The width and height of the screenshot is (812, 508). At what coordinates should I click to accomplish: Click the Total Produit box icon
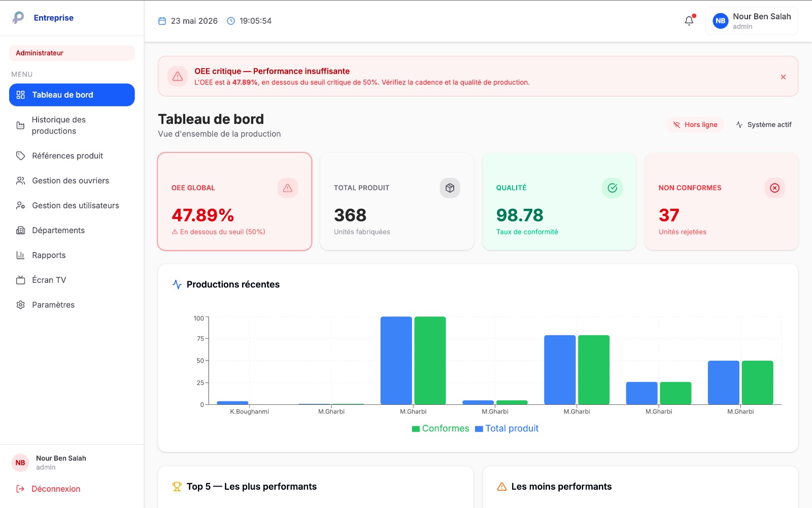click(x=450, y=188)
